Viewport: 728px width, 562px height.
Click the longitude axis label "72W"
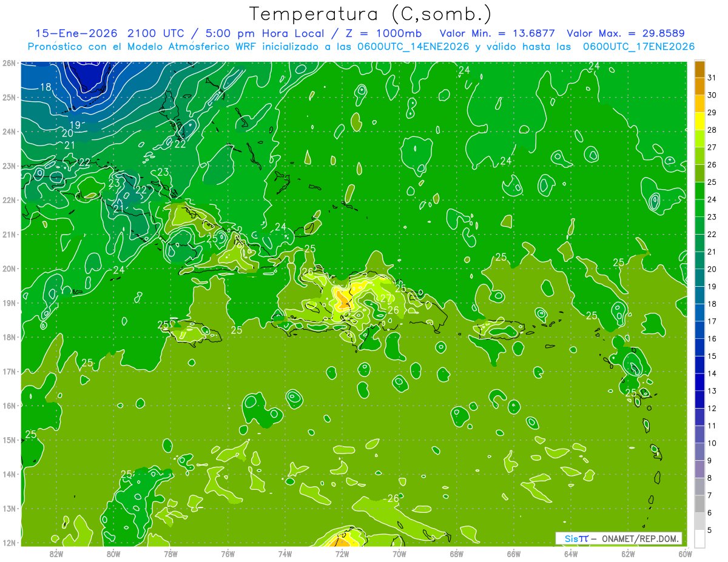click(x=342, y=554)
